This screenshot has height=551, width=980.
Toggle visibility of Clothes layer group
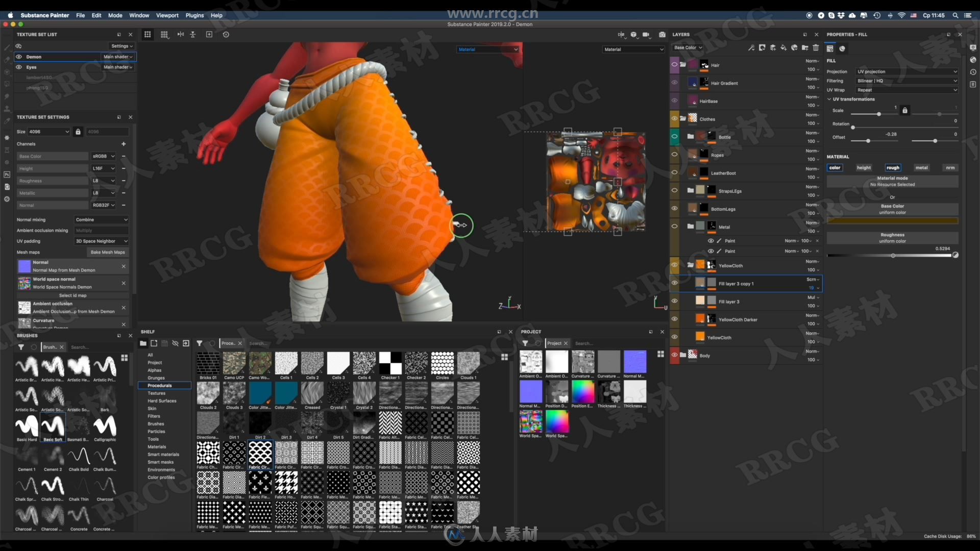point(674,118)
